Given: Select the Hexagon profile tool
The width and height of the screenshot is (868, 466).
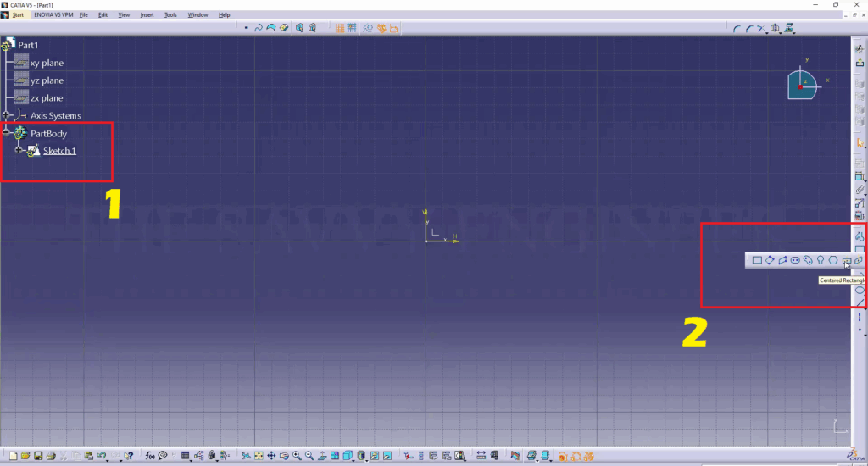Looking at the screenshot, I should pyautogui.click(x=833, y=260).
